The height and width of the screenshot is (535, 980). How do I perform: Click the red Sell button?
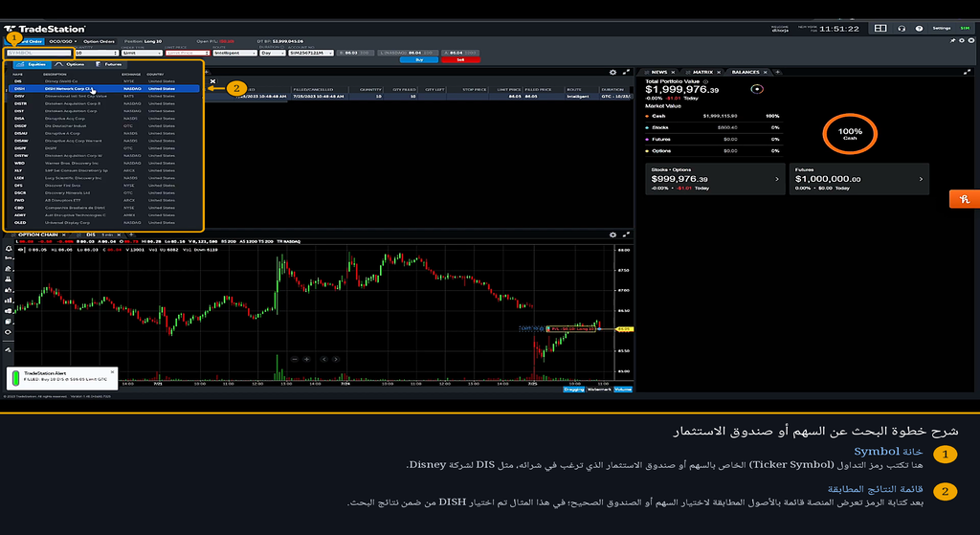pyautogui.click(x=460, y=60)
